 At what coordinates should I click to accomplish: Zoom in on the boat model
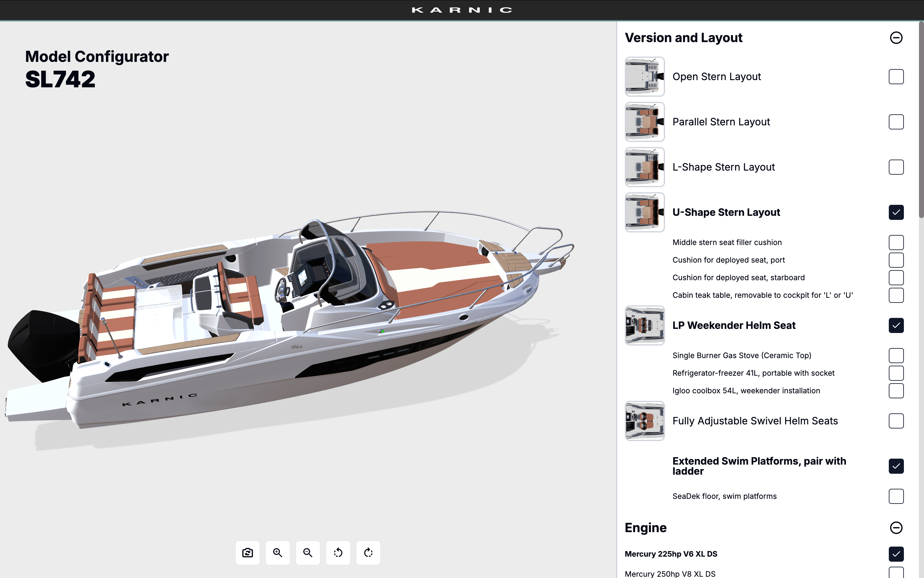[x=278, y=552]
